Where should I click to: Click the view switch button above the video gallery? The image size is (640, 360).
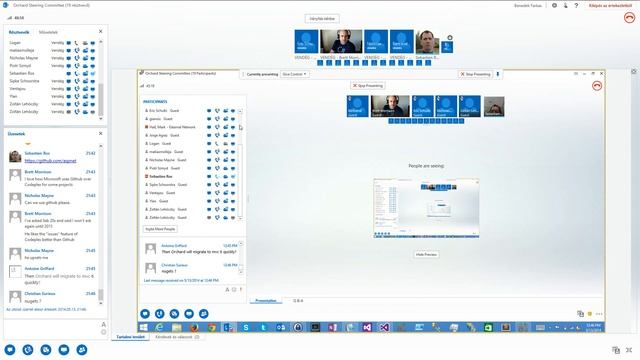322,19
